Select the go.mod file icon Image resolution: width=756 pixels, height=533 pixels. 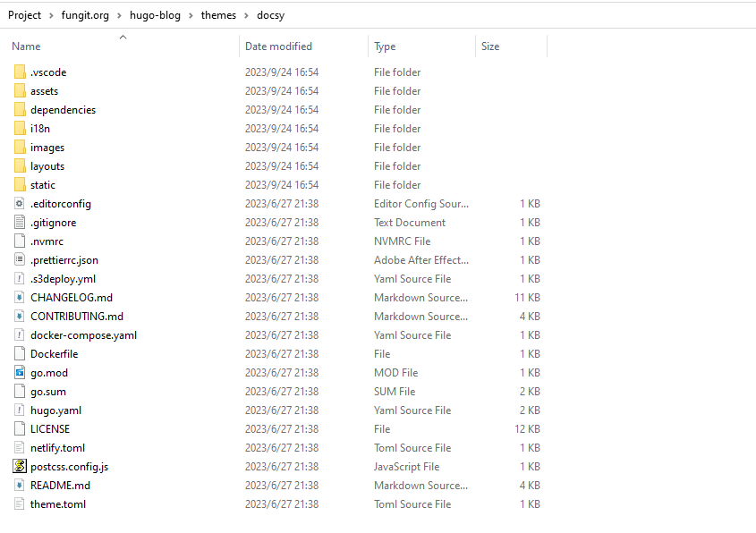pyautogui.click(x=20, y=373)
